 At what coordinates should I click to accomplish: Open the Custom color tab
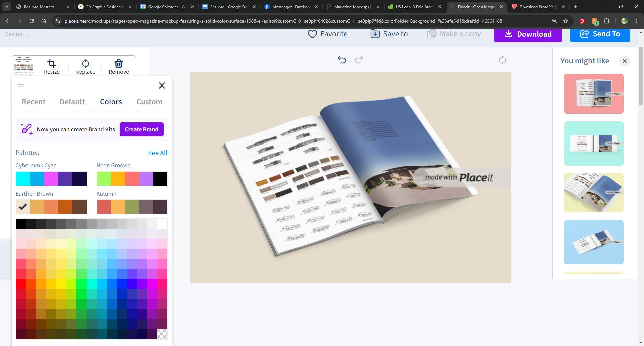point(149,102)
